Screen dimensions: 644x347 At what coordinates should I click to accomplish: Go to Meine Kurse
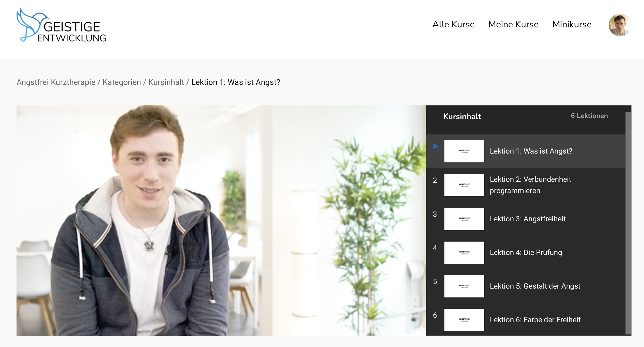click(513, 25)
